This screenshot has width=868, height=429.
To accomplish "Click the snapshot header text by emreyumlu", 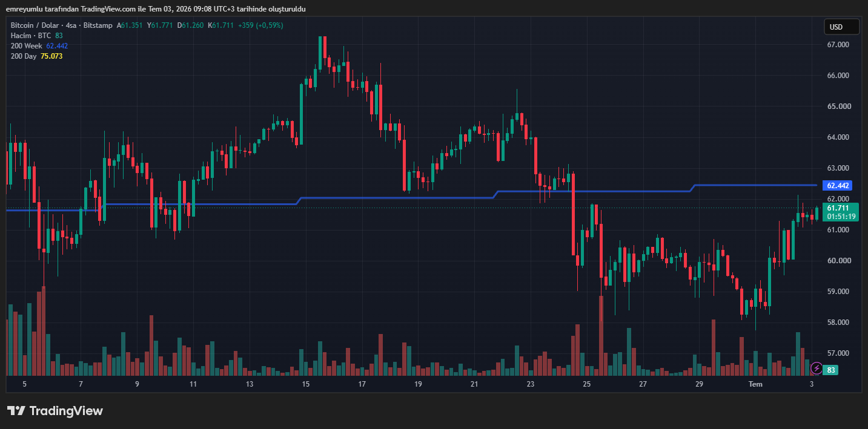I will (x=155, y=8).
